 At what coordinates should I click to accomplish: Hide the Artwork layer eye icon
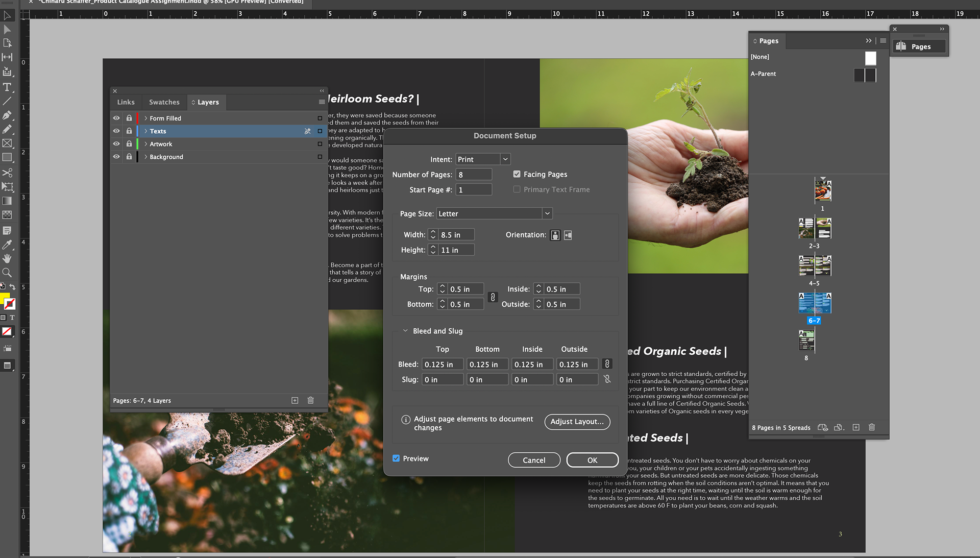pyautogui.click(x=116, y=144)
